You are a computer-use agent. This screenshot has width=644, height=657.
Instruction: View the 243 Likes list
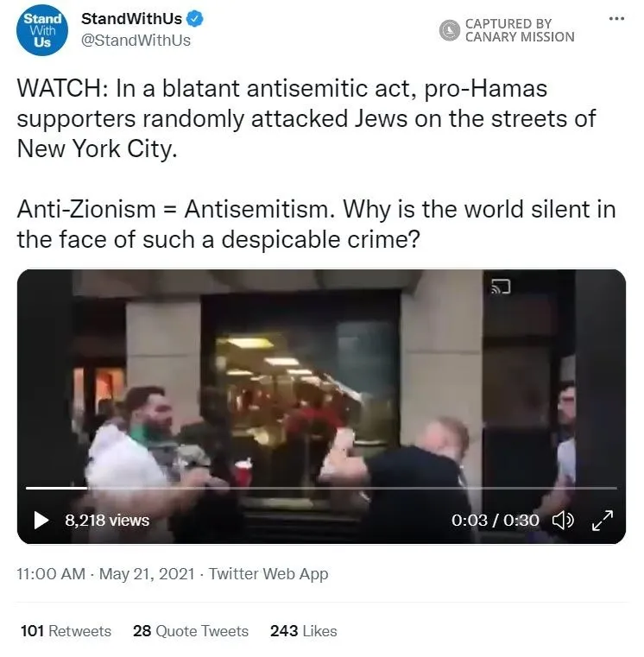[303, 631]
